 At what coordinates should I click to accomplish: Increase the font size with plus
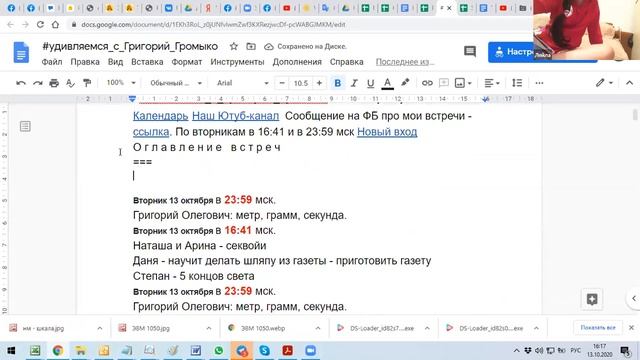(x=319, y=83)
